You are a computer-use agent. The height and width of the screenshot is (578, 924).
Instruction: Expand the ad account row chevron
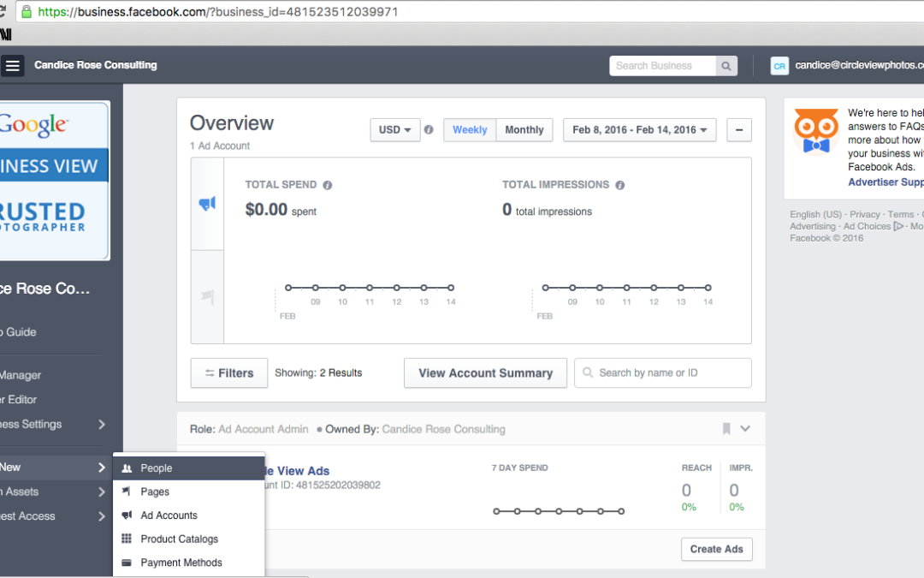(x=745, y=429)
